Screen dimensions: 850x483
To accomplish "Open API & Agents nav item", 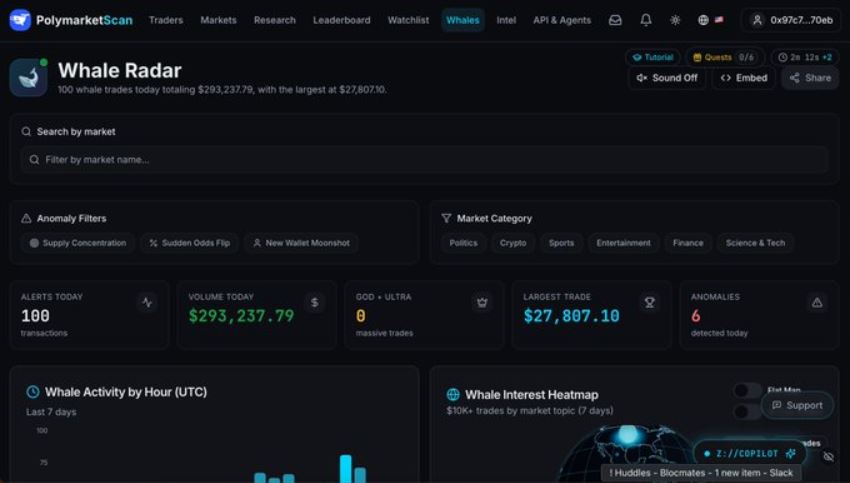I will tap(562, 20).
